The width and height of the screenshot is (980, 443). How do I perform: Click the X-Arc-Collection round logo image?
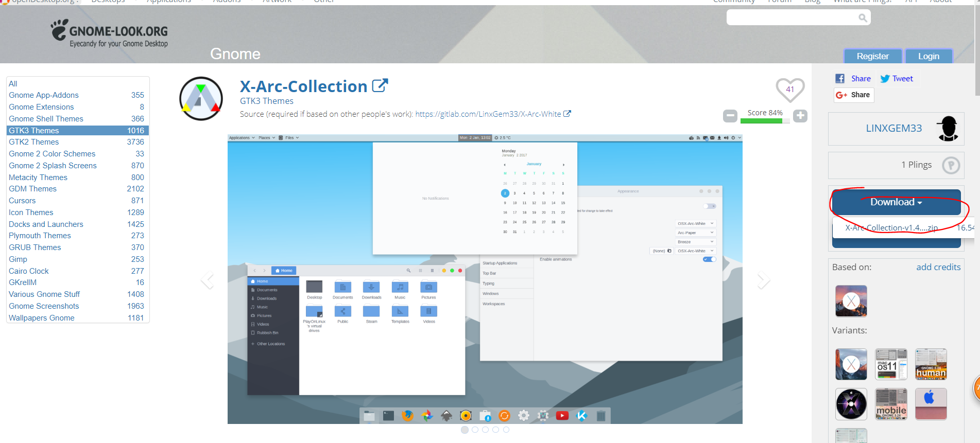click(x=201, y=99)
